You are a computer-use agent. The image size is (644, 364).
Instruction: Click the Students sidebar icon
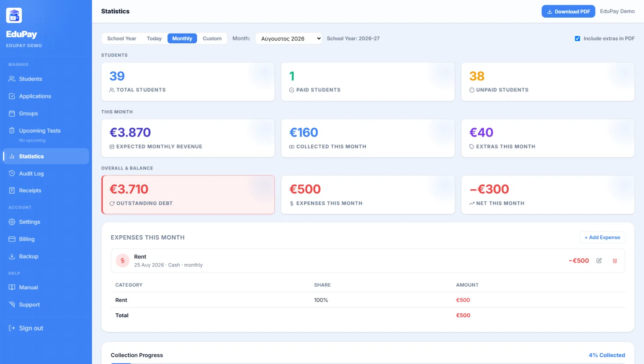(12, 79)
